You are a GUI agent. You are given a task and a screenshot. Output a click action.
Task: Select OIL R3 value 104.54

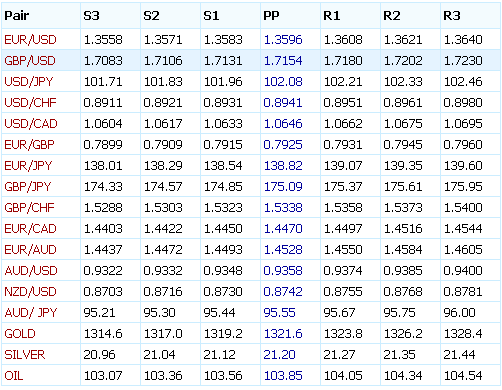pos(463,376)
